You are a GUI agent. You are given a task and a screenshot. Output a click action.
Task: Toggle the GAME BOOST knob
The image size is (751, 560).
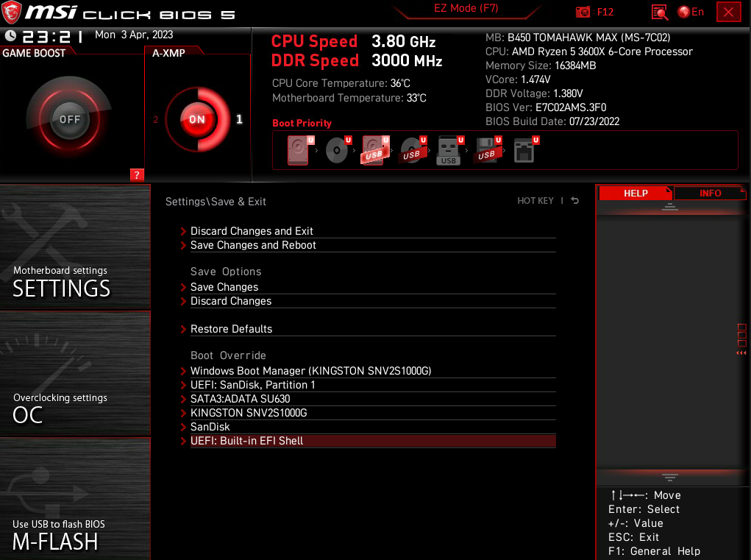pyautogui.click(x=69, y=119)
